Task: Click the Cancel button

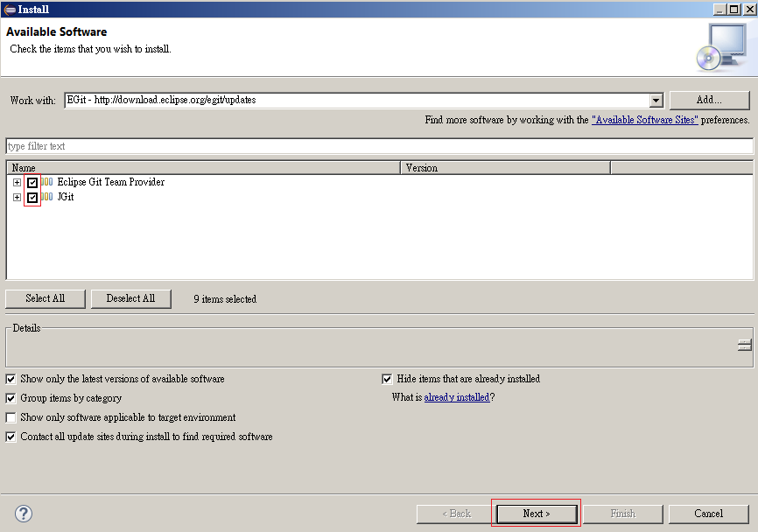Action: point(709,514)
